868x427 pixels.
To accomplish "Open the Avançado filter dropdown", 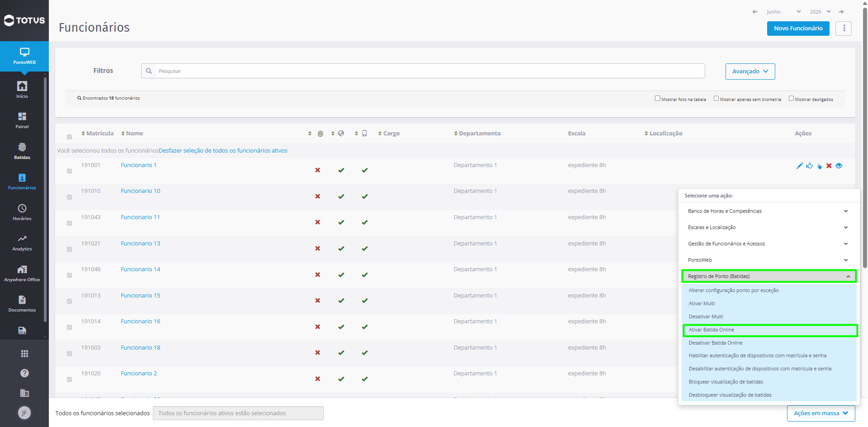I will pos(750,72).
